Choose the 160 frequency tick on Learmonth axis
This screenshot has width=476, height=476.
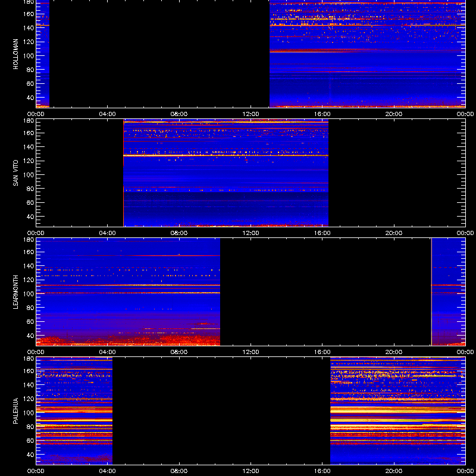coord(29,252)
